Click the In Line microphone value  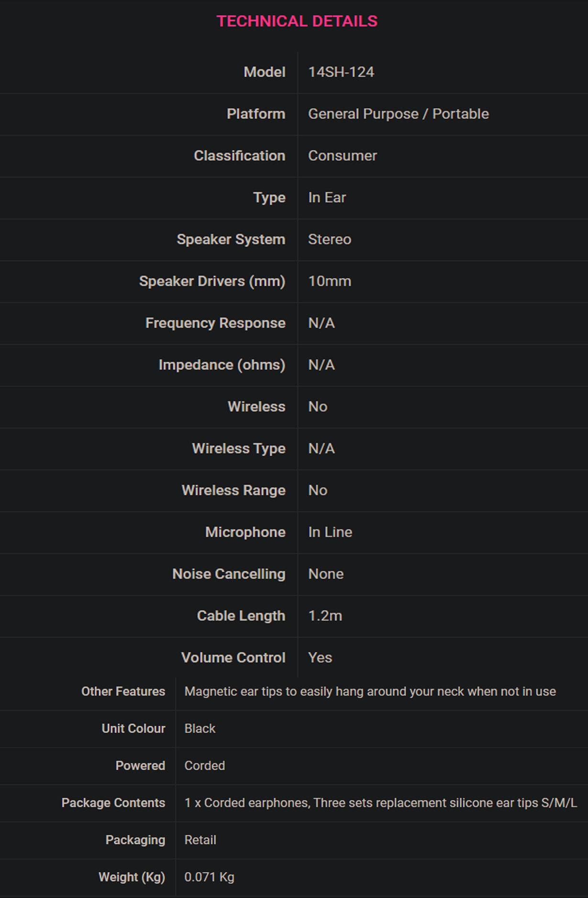point(330,532)
